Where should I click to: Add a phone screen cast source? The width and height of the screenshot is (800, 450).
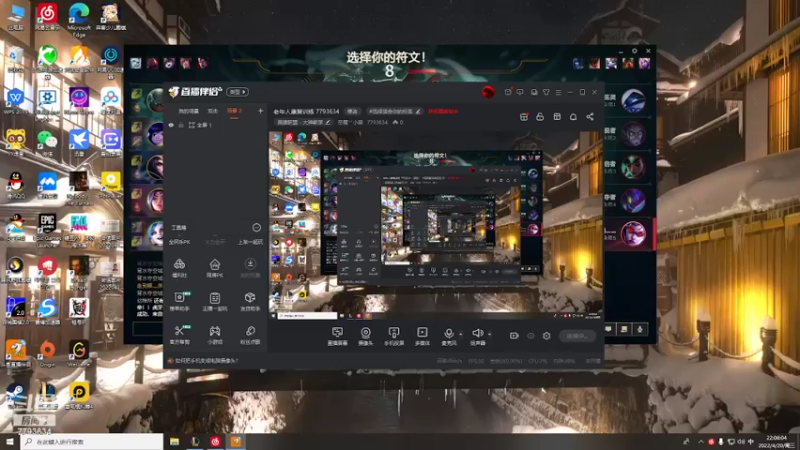394,336
